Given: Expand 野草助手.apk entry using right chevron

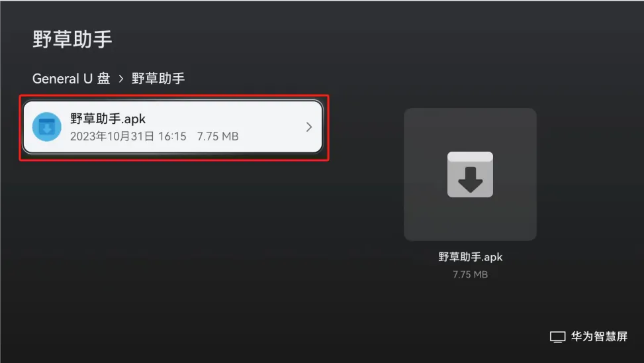Looking at the screenshot, I should click(x=309, y=127).
